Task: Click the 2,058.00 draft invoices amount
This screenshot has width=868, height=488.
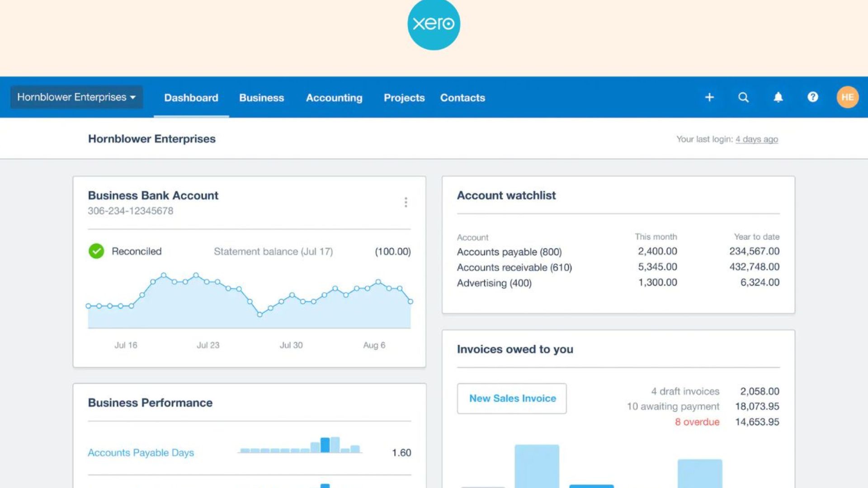Action: click(x=759, y=391)
